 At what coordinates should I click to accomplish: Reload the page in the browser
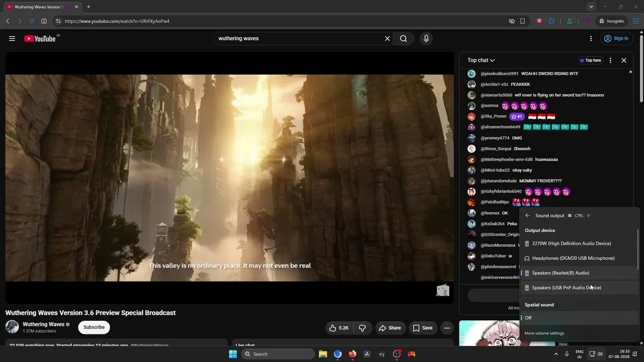[32, 21]
